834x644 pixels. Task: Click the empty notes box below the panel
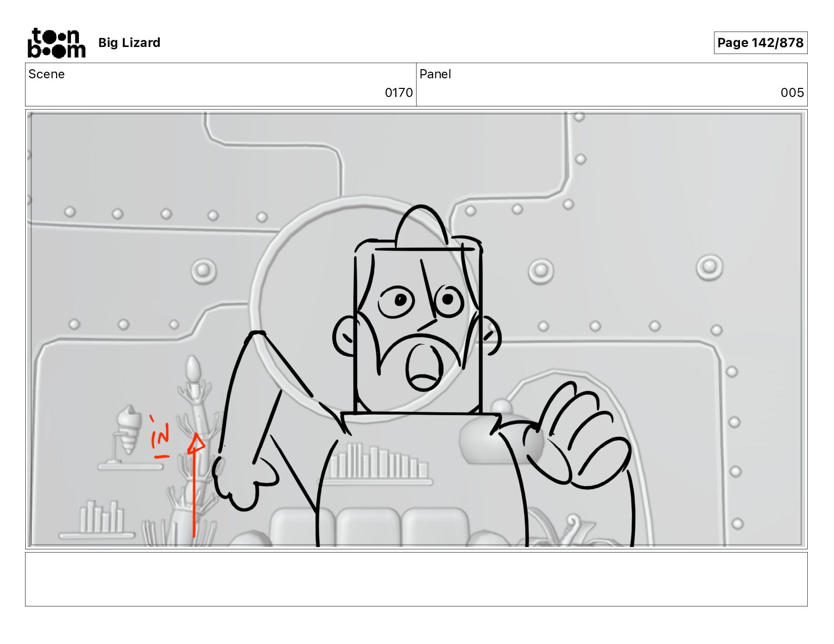point(416,579)
